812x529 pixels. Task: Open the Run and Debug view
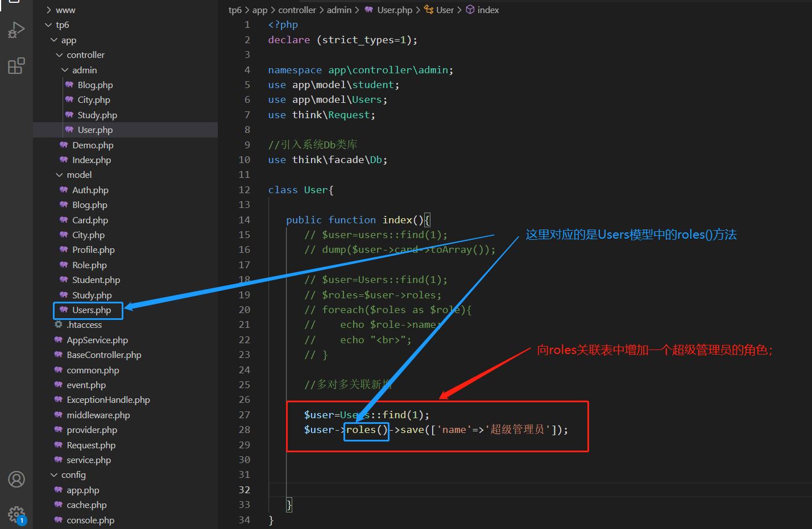coord(16,30)
